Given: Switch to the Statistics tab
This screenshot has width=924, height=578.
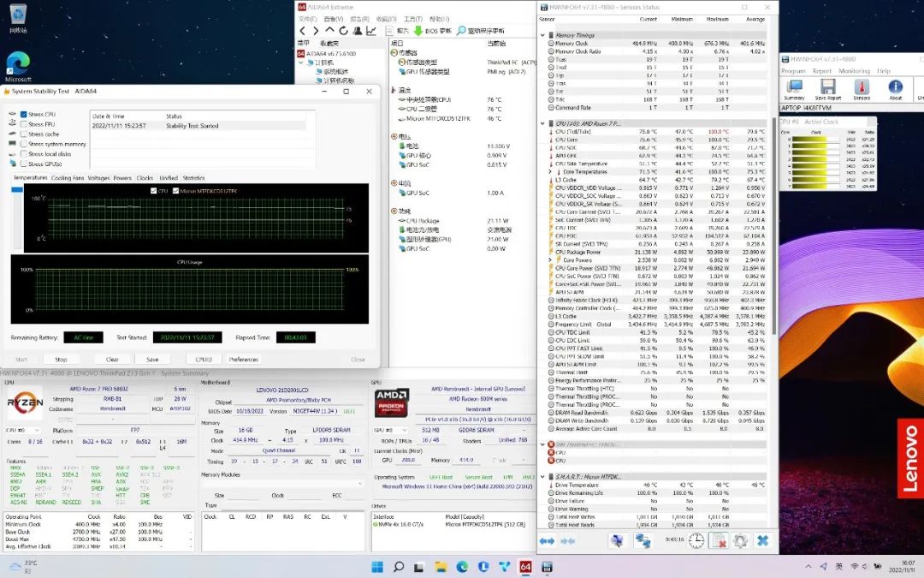Looking at the screenshot, I should click(193, 178).
